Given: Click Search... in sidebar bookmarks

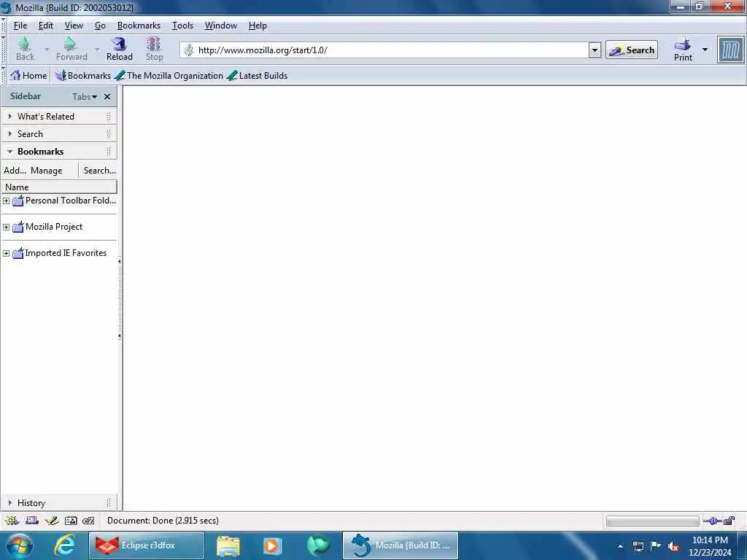Looking at the screenshot, I should (99, 171).
